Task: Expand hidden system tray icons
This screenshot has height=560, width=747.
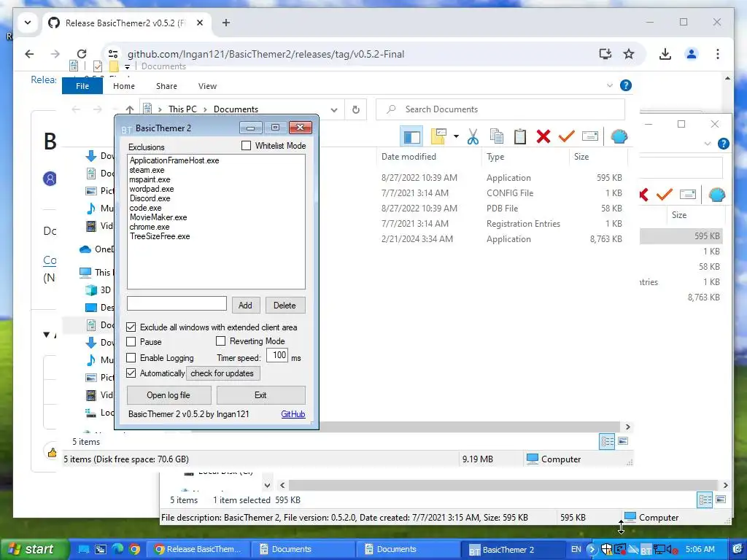Action: (591, 549)
